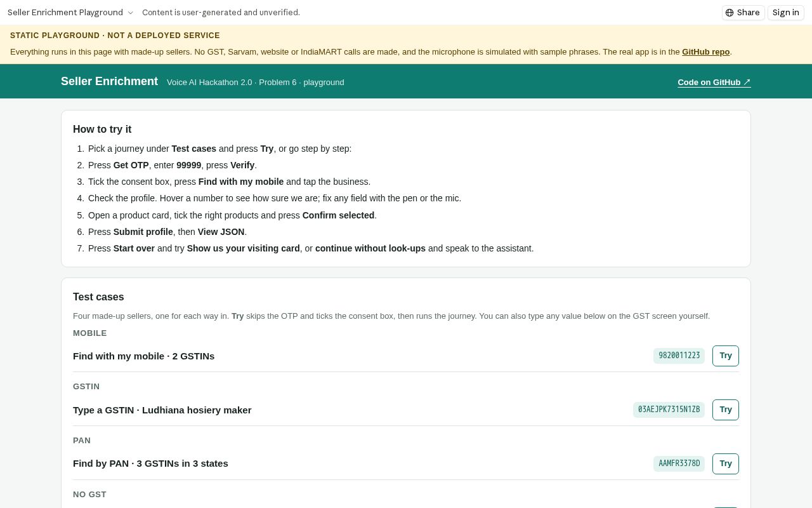Screen dimensions: 812x508
Task: Click the step mentioning "Get OTP" and 99999
Action: click(x=173, y=165)
